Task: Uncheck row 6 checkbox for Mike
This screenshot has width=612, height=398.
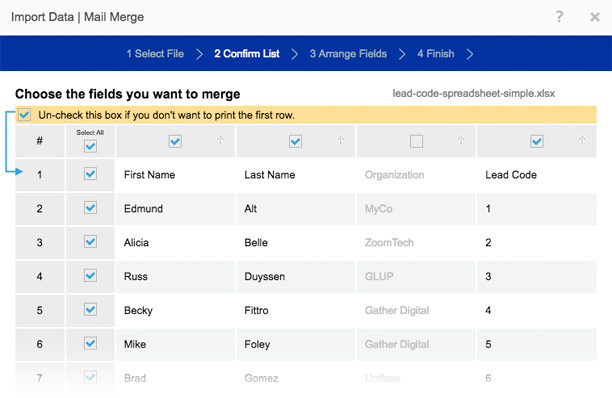Action: [90, 343]
